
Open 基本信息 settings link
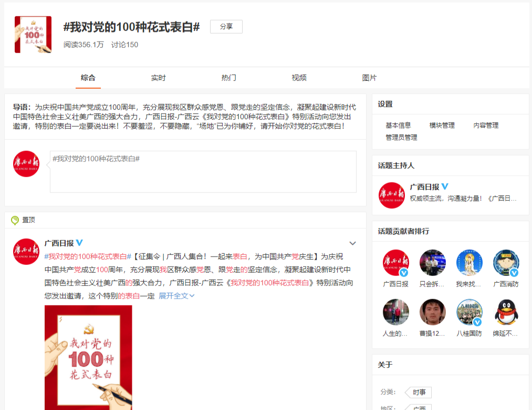pyautogui.click(x=398, y=125)
